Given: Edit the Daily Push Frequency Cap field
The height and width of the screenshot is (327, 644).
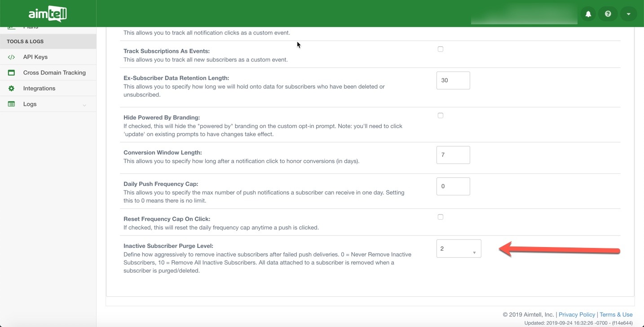Looking at the screenshot, I should pos(453,186).
